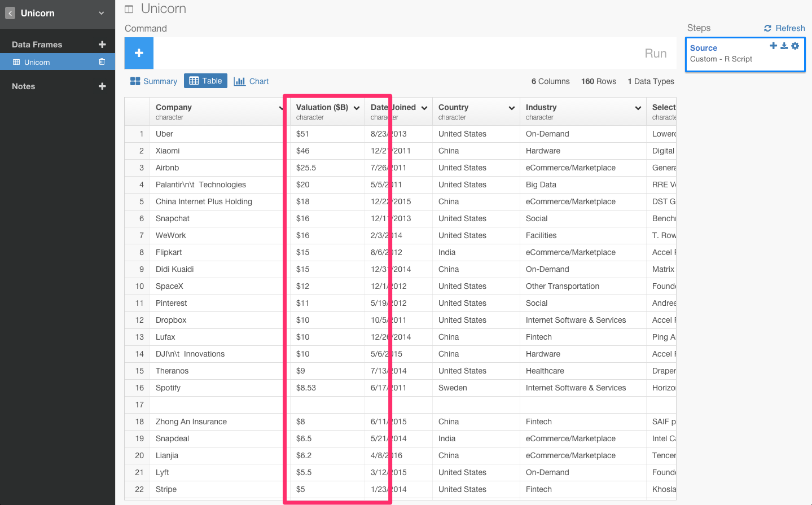Image resolution: width=812 pixels, height=505 pixels.
Task: Click the Source step download icon
Action: pyautogui.click(x=784, y=46)
